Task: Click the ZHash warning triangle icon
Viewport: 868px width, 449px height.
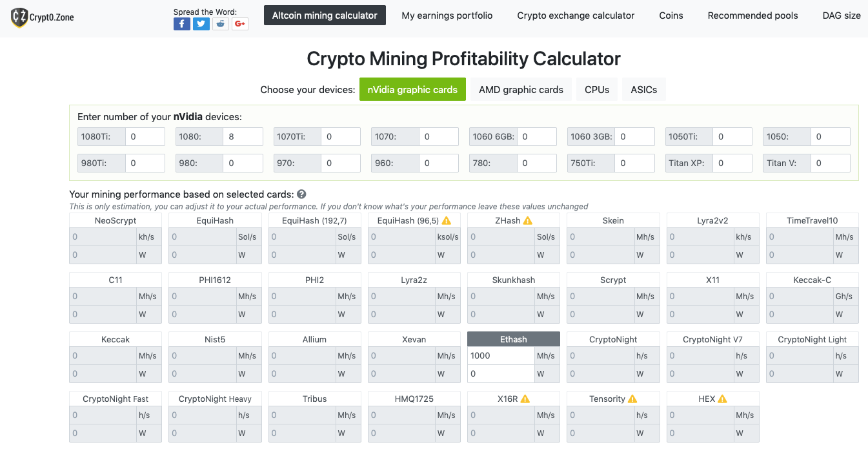Action: (527, 221)
